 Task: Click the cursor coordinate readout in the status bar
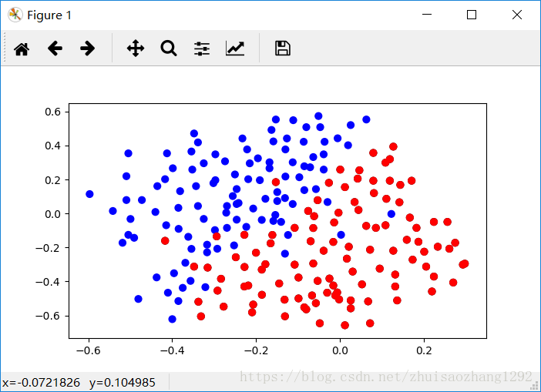coord(79,383)
